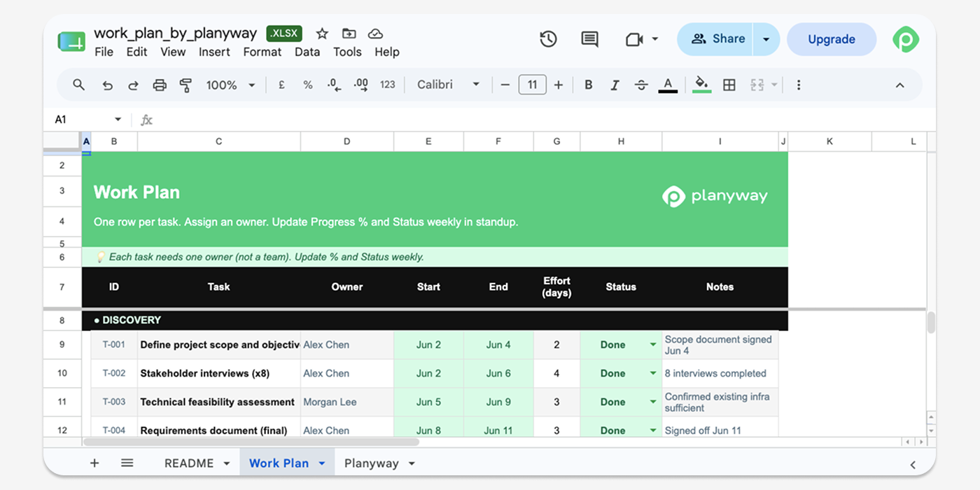Open Status dropdown for task T-001

pos(653,344)
